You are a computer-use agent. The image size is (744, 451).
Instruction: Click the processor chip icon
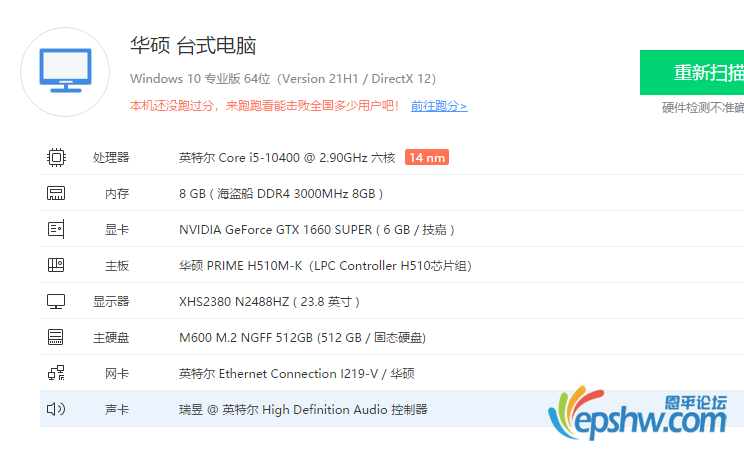point(56,157)
